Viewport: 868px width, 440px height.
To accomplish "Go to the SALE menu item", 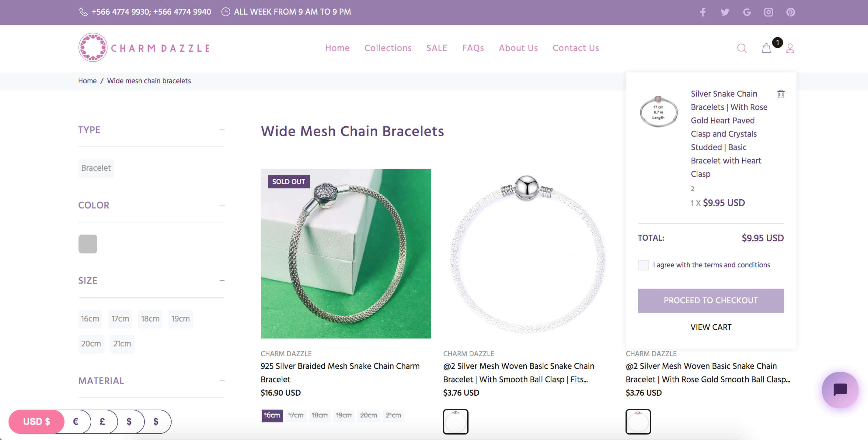I will coord(437,48).
